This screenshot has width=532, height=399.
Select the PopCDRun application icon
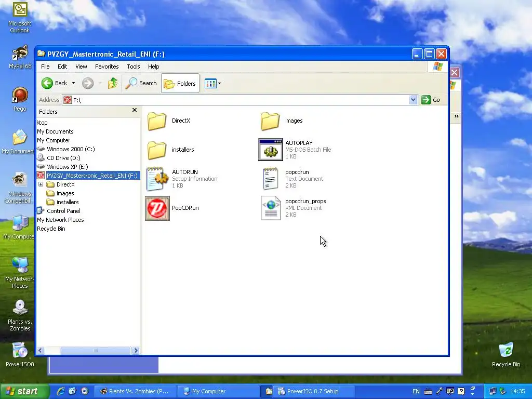157,208
